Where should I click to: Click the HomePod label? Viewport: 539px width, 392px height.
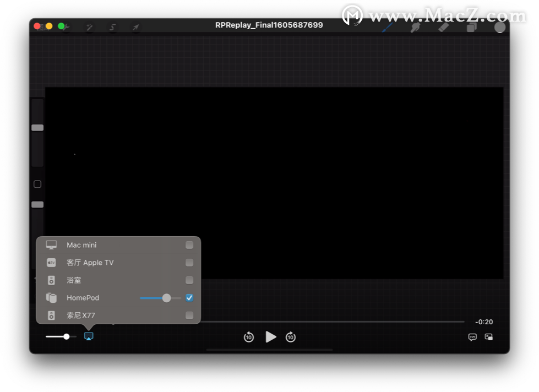[83, 298]
